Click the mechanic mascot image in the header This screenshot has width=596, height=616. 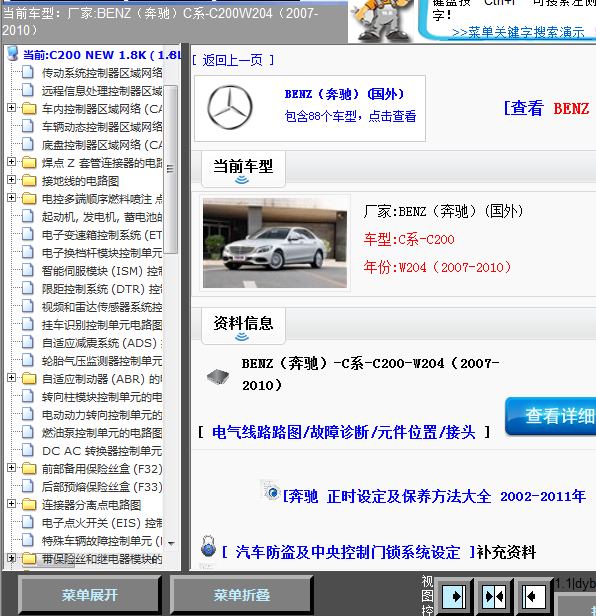[x=380, y=20]
